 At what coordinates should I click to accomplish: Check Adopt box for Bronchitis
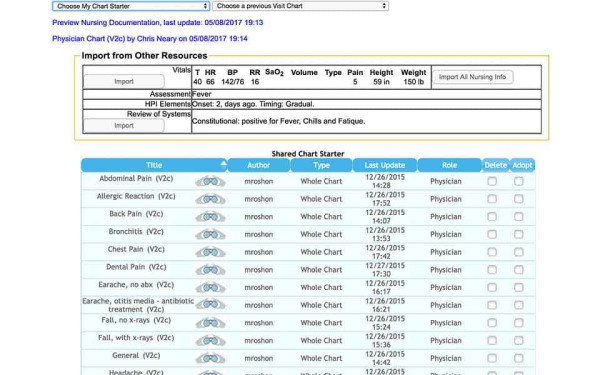click(x=518, y=234)
